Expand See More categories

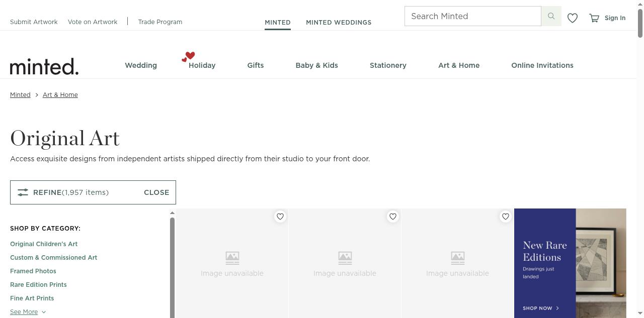28,312
